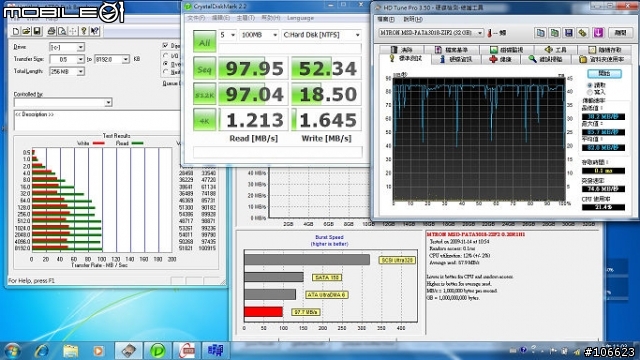The width and height of the screenshot is (640, 360).
Task: Click HD Tune save floppy icon
Action: click(x=568, y=33)
